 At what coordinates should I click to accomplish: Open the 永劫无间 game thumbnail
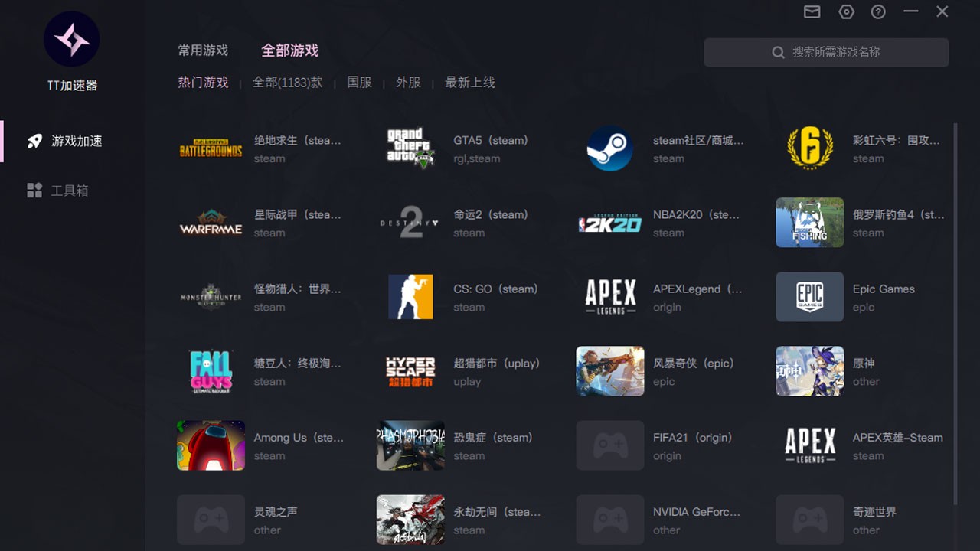pos(410,520)
